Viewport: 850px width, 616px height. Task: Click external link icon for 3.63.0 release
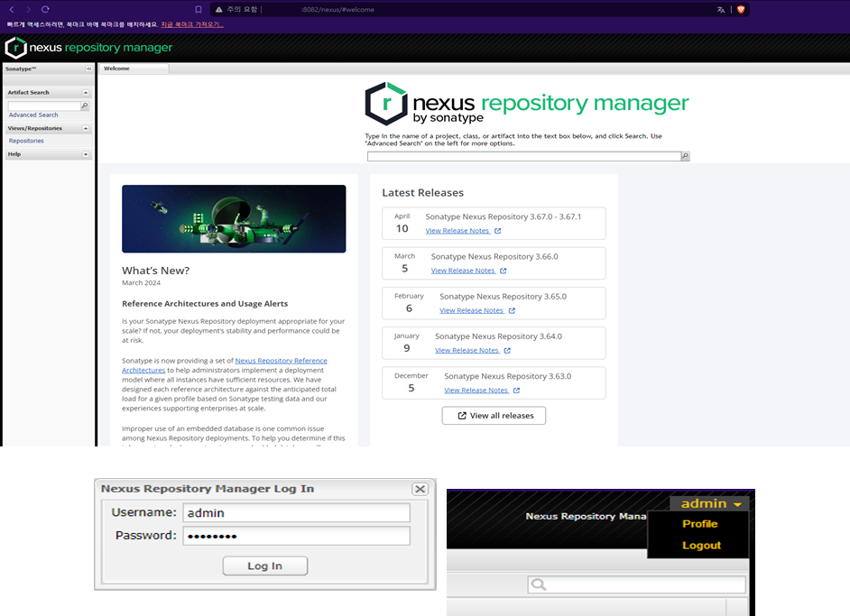click(516, 391)
